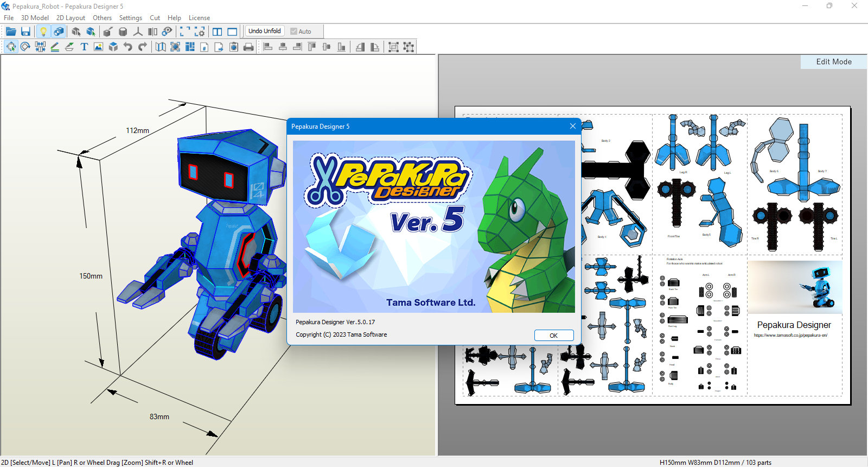This screenshot has width=868, height=467.
Task: Click the Undo Unfold button
Action: click(x=265, y=31)
